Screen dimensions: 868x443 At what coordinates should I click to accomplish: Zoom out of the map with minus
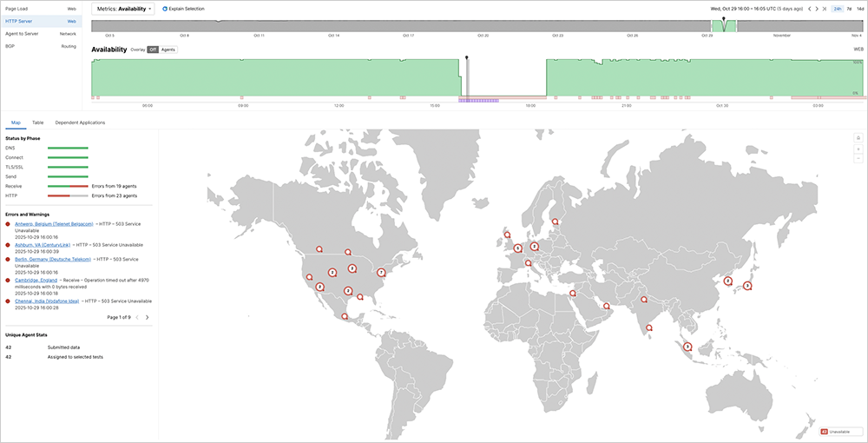pos(858,159)
